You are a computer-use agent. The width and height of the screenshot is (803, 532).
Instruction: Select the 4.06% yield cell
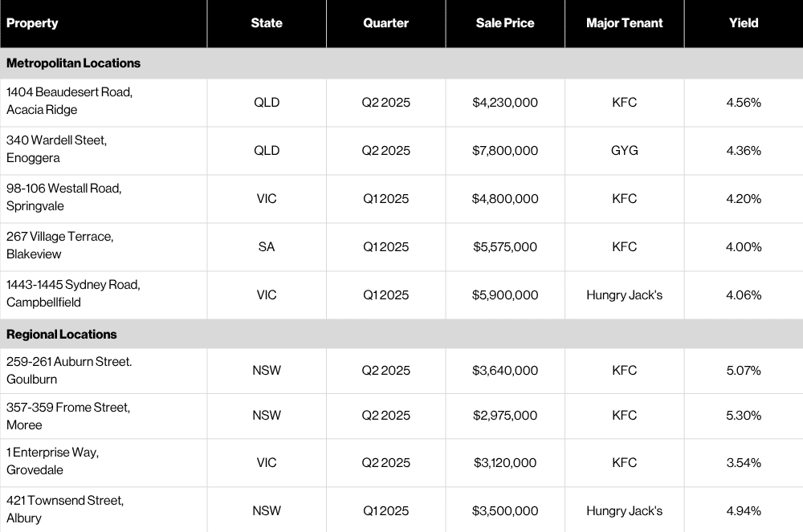click(744, 295)
